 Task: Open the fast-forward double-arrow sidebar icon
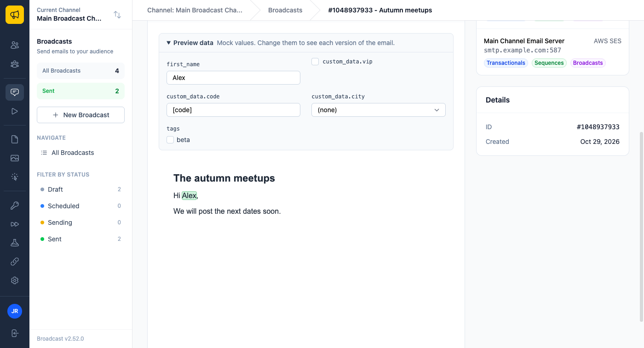coord(15,224)
